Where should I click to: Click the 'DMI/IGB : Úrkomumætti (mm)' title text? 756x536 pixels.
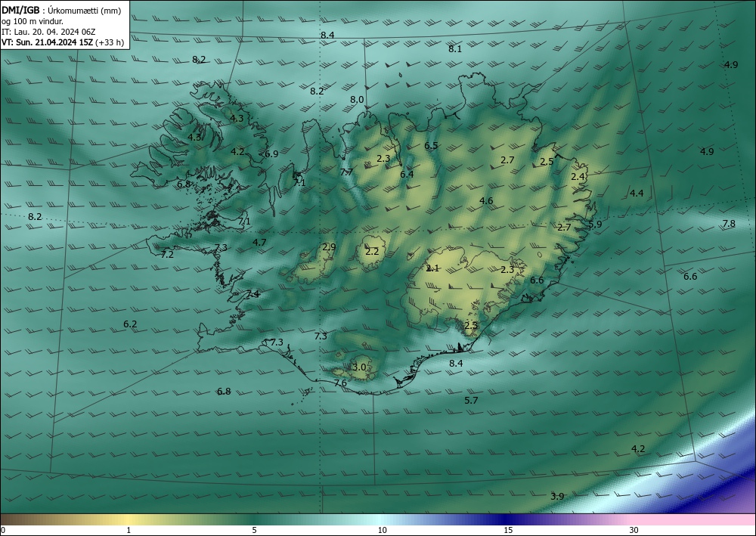point(61,11)
